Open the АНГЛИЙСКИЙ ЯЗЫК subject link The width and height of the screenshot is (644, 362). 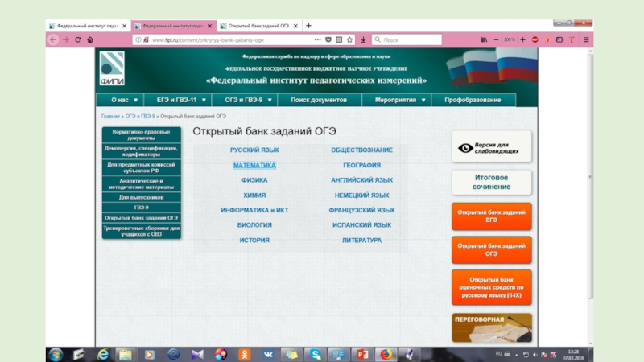pyautogui.click(x=361, y=180)
